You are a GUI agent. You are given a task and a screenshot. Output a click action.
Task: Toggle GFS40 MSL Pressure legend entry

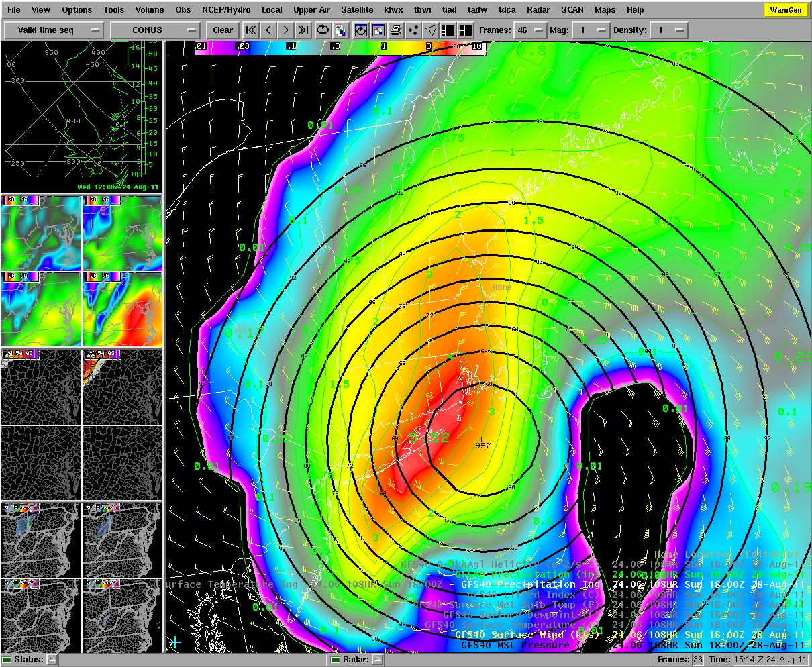[x=633, y=645]
